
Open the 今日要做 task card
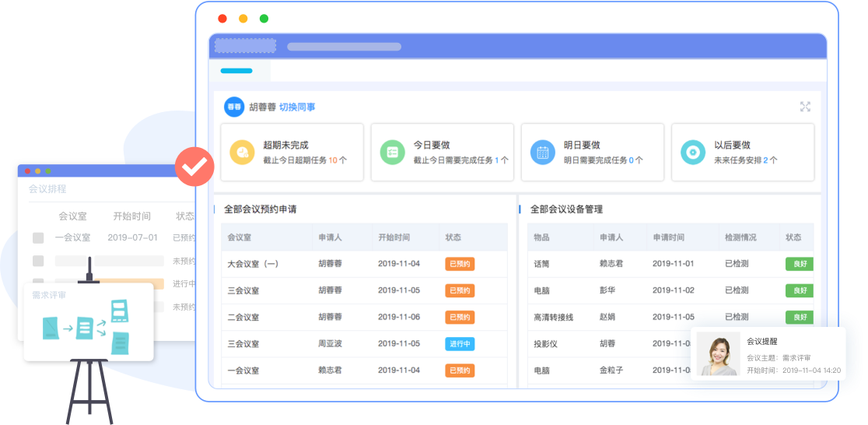[443, 153]
